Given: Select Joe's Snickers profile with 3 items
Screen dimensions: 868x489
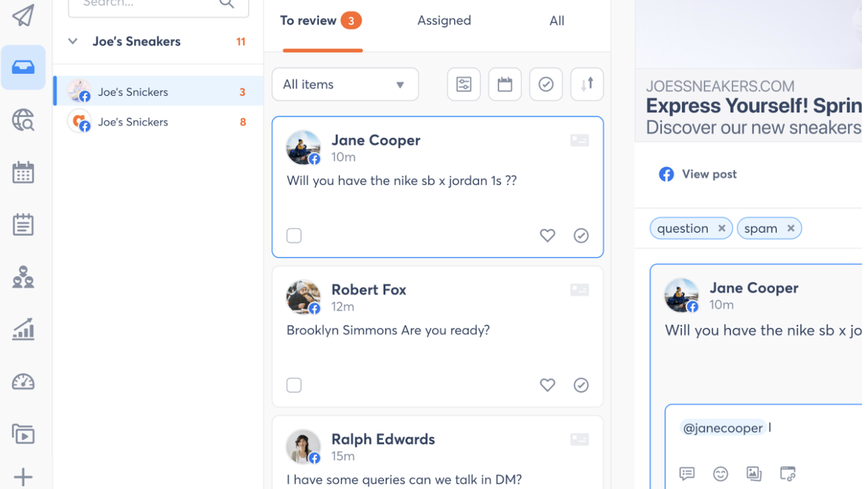Looking at the screenshot, I should [159, 91].
